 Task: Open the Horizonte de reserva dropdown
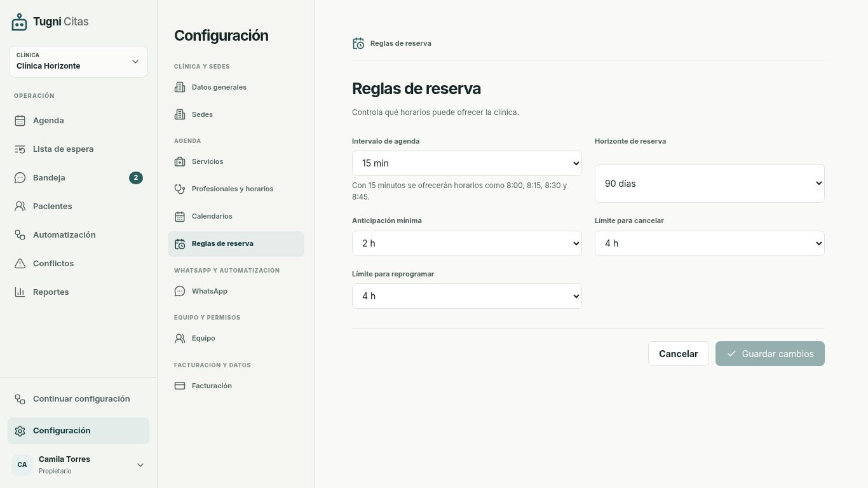710,184
